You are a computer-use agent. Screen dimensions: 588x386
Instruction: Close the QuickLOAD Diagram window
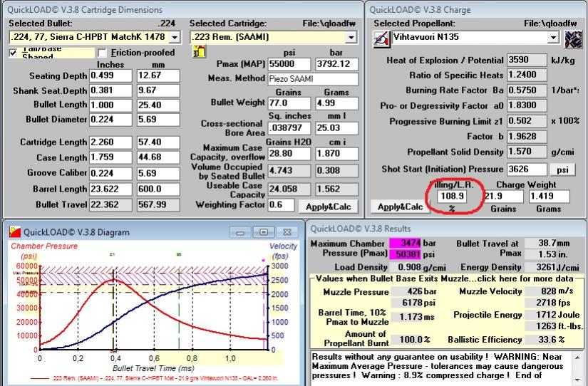(x=287, y=232)
